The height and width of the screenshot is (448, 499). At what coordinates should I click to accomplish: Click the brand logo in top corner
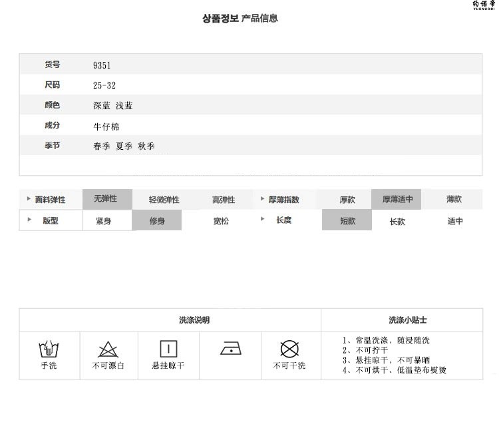point(483,7)
